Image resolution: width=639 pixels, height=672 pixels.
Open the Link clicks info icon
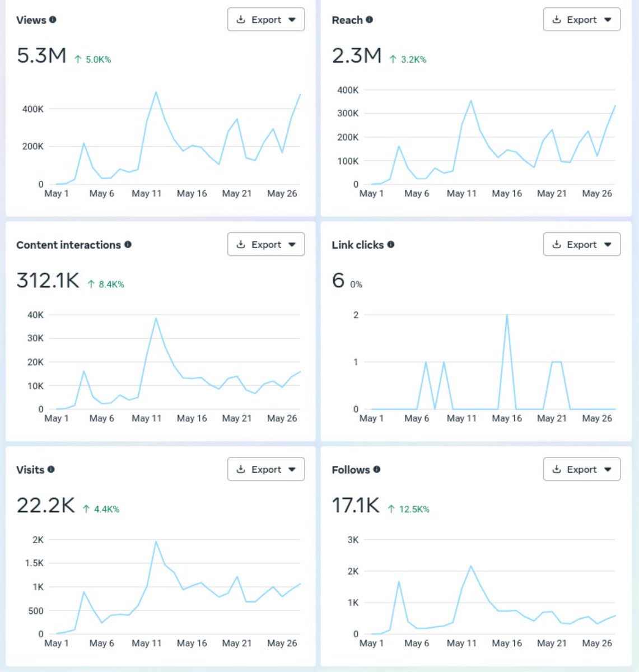[391, 245]
